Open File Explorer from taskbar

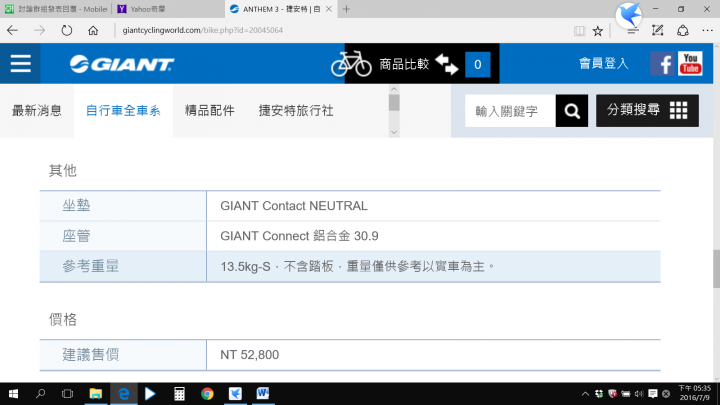click(x=96, y=394)
